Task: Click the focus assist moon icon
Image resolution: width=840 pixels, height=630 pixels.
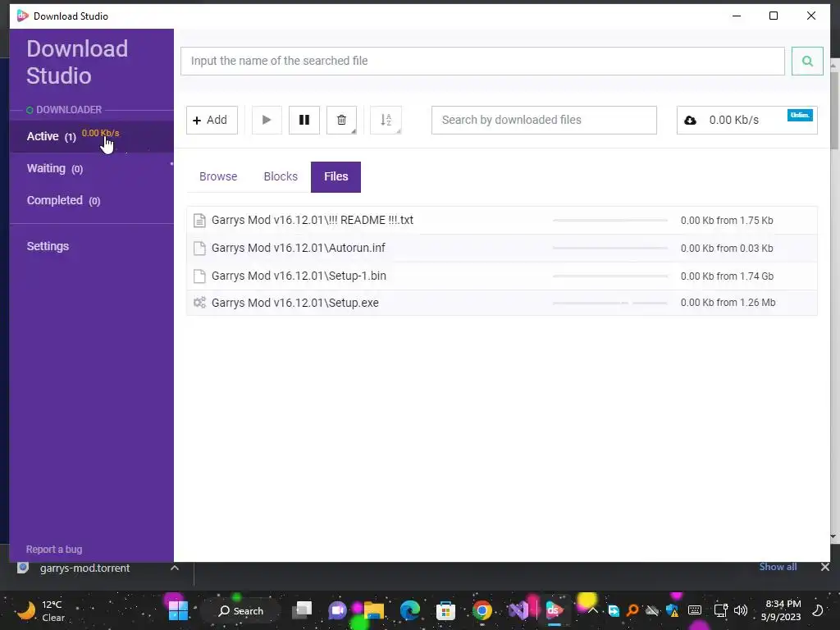Action: 818,610
